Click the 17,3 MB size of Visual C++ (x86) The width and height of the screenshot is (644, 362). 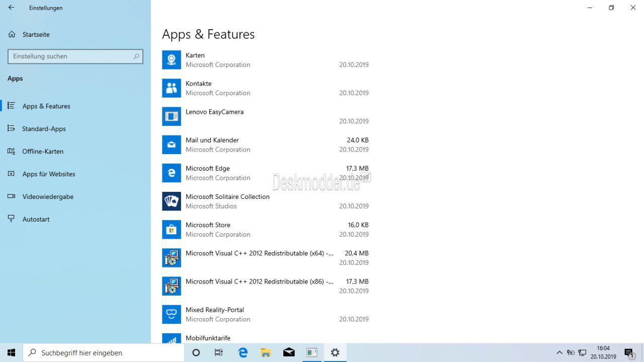coord(357,281)
